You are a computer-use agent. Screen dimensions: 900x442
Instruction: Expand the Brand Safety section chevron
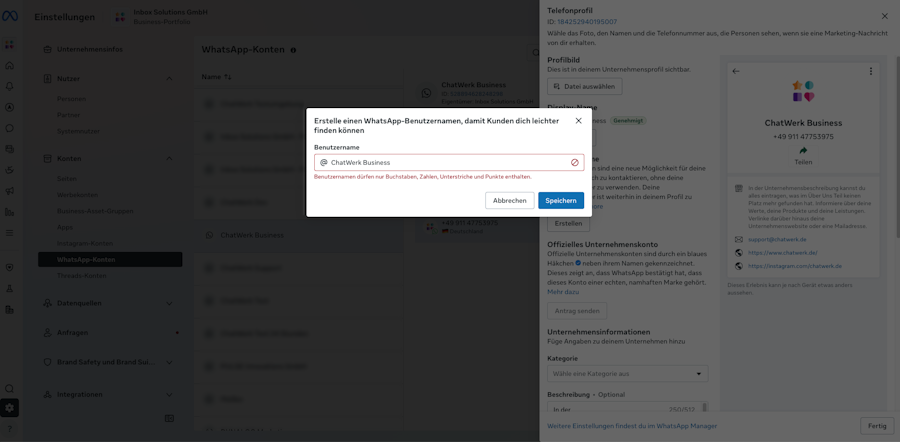(169, 362)
